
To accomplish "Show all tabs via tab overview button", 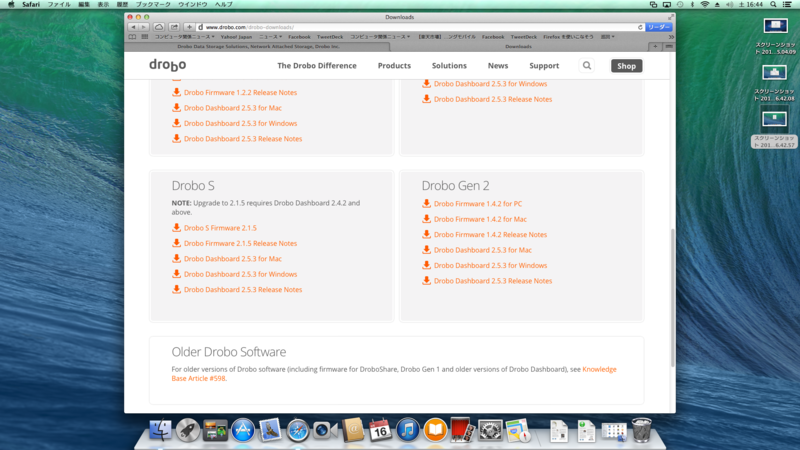I will click(668, 46).
